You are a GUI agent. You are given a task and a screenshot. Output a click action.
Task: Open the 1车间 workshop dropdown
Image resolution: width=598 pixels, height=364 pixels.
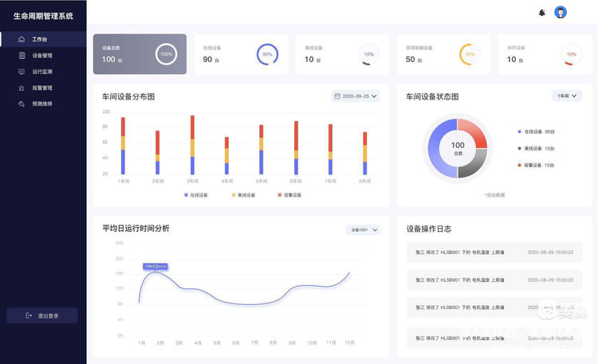pyautogui.click(x=566, y=96)
